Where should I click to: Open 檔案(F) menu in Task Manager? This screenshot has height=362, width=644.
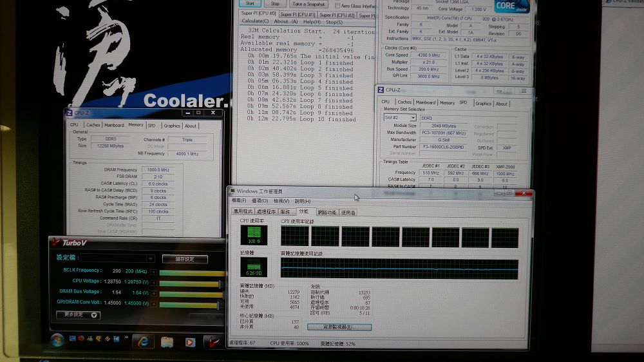coord(239,200)
